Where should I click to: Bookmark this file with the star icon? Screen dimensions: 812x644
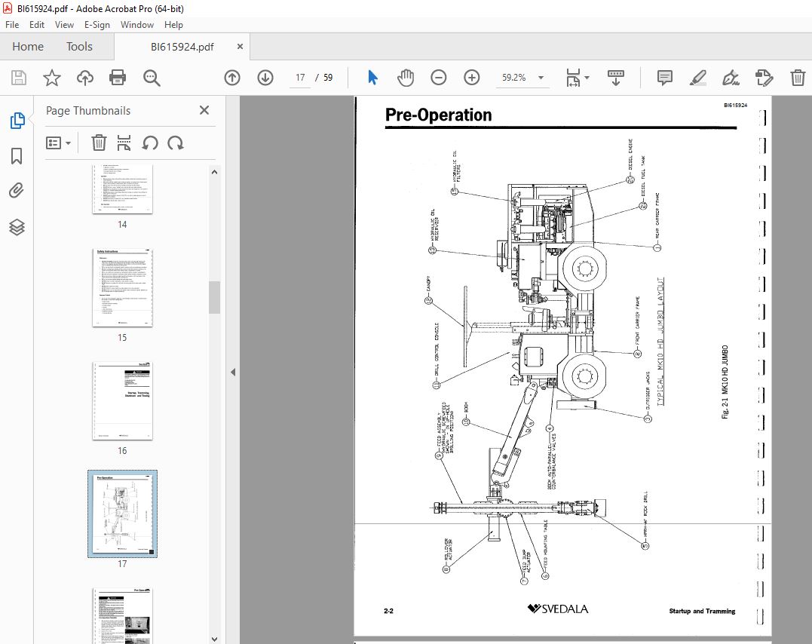(x=52, y=78)
